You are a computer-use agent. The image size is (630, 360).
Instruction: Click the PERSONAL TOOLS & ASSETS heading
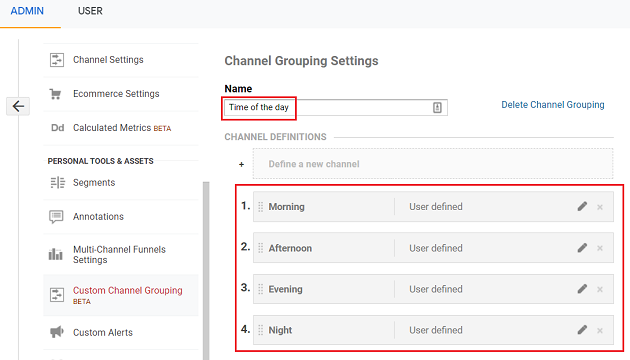tap(100, 161)
